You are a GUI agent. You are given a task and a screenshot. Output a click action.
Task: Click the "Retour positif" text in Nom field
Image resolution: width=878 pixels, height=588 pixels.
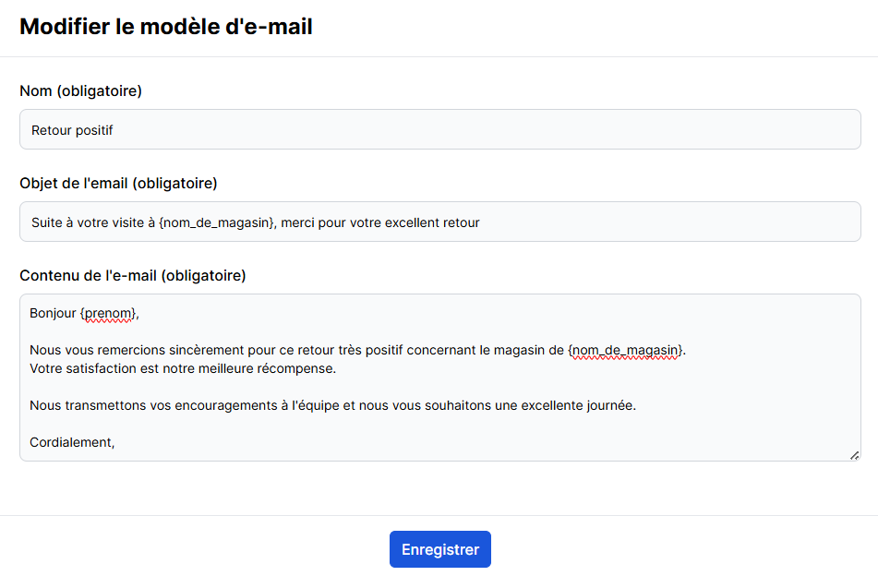[x=72, y=130]
